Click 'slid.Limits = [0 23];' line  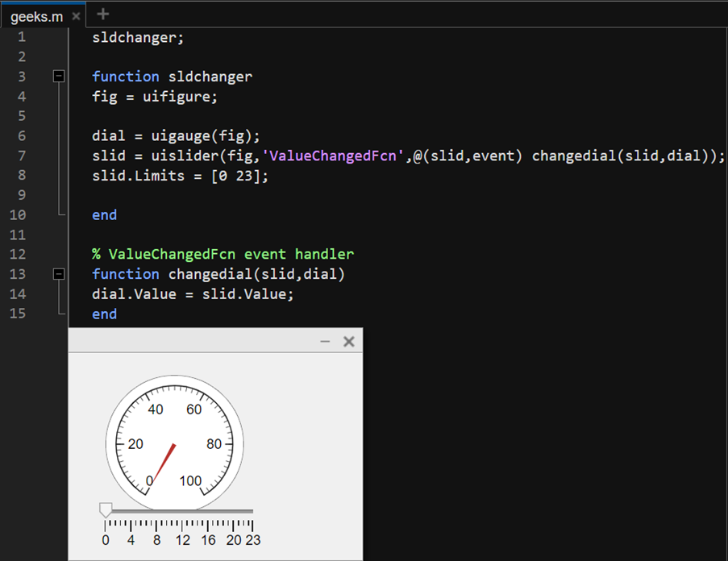tap(180, 176)
